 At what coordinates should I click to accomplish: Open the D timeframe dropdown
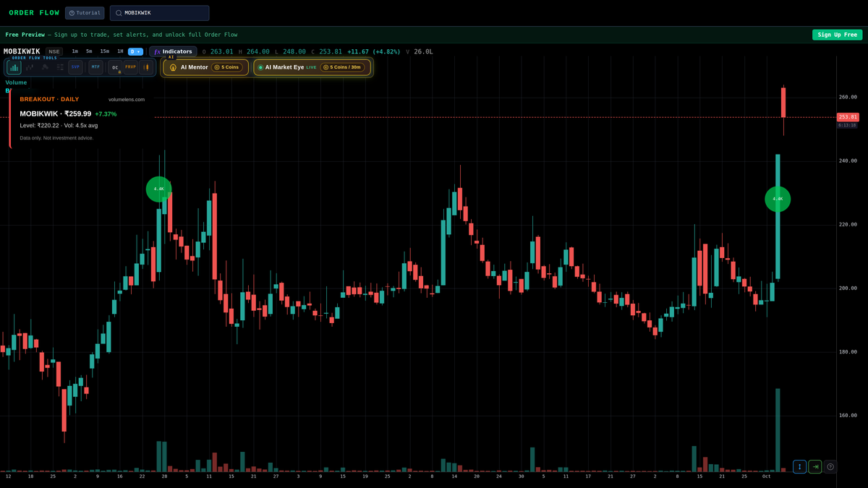tap(135, 51)
